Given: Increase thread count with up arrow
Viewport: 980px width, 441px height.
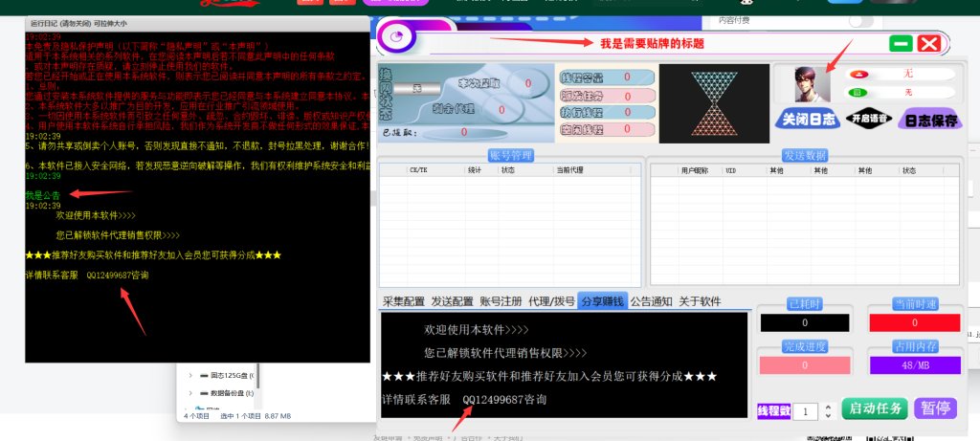Looking at the screenshot, I should 828,408.
